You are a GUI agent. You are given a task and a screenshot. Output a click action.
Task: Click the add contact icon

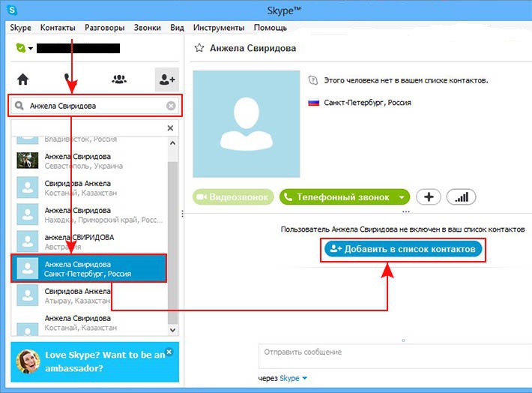coord(167,79)
